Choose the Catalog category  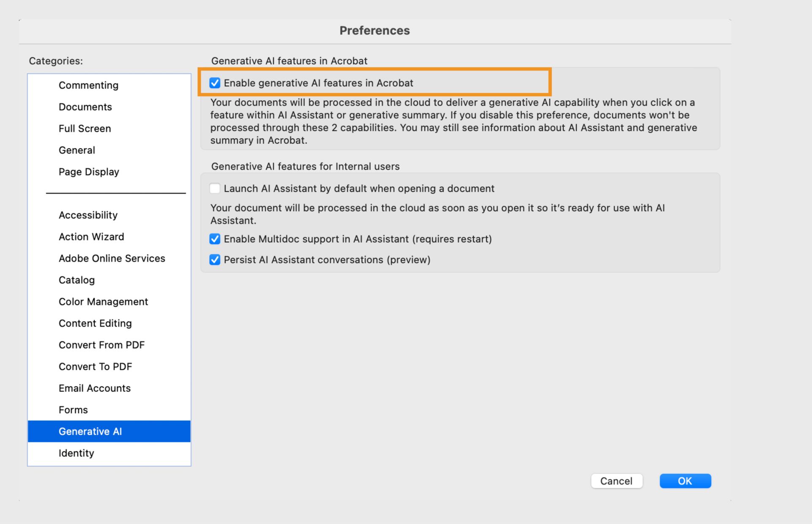pos(77,280)
